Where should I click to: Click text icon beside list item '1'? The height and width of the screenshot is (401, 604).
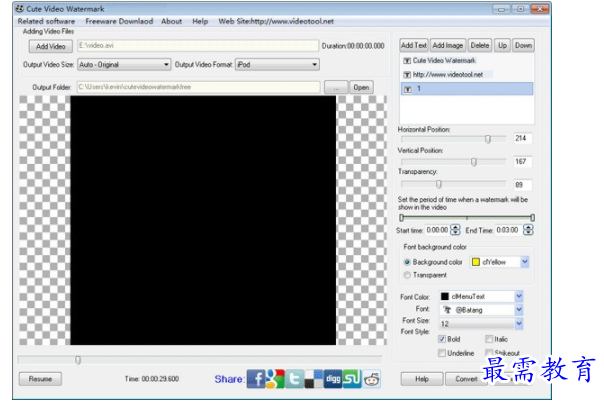click(408, 89)
